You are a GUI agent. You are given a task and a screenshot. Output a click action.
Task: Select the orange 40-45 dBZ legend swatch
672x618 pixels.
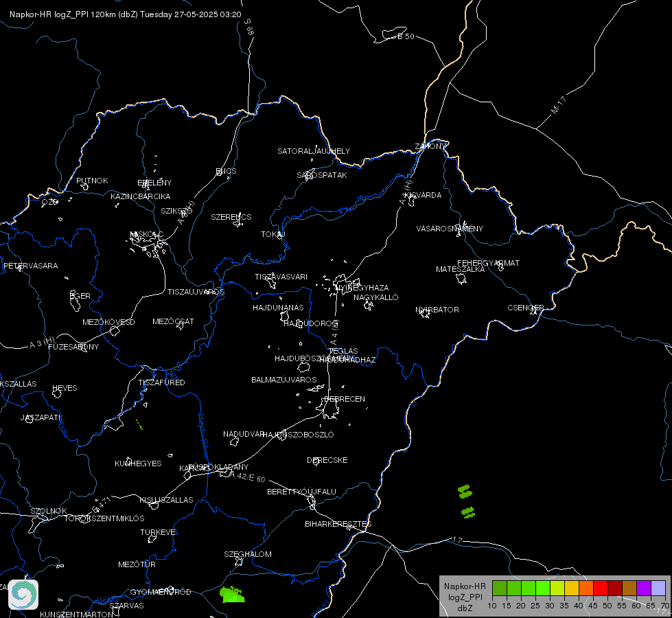pos(586,588)
